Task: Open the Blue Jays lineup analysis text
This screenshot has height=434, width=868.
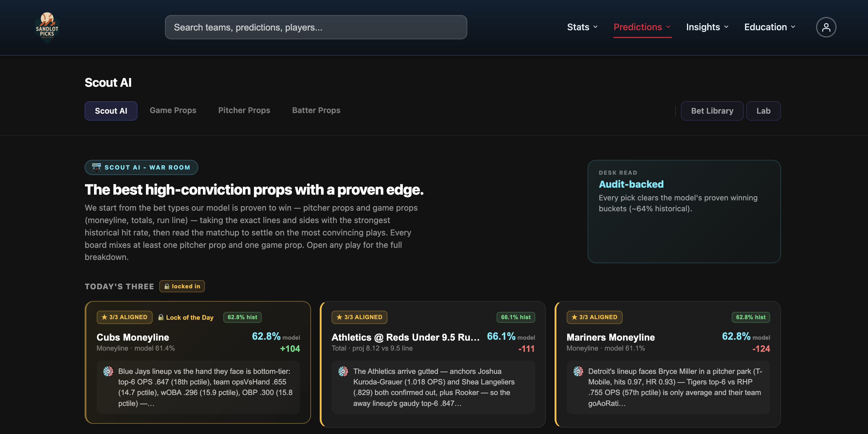Action: click(206, 387)
